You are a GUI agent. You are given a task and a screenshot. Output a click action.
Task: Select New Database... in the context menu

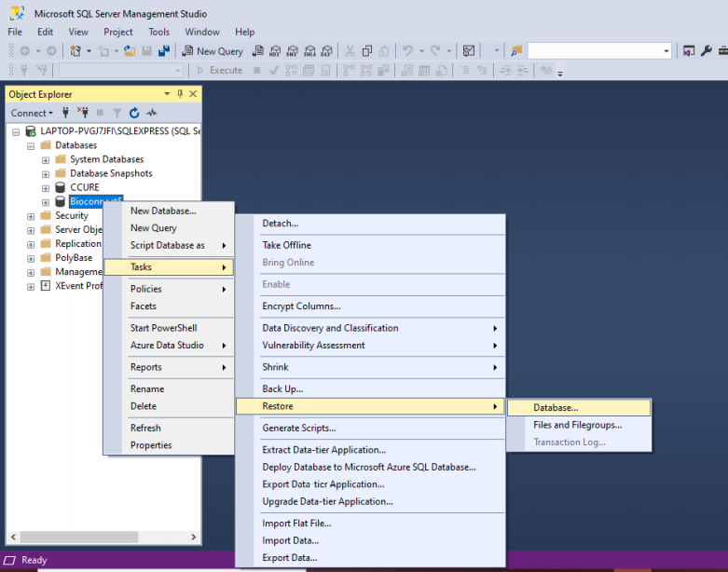(169, 211)
